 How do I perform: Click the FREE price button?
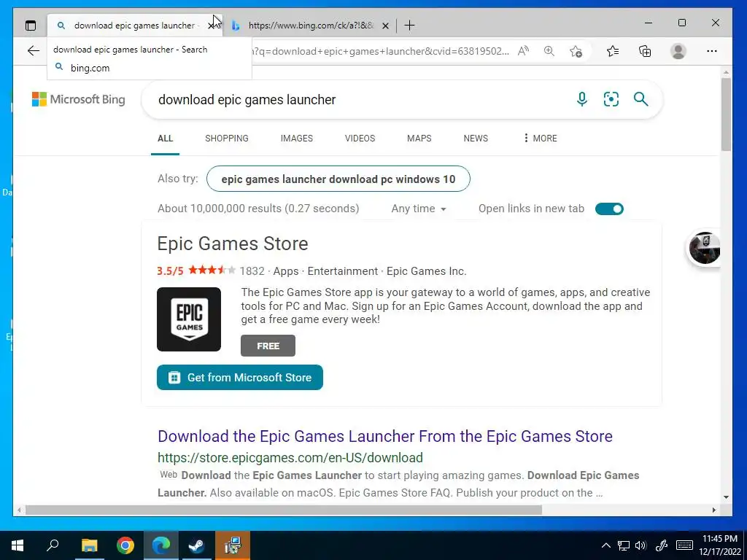click(268, 346)
